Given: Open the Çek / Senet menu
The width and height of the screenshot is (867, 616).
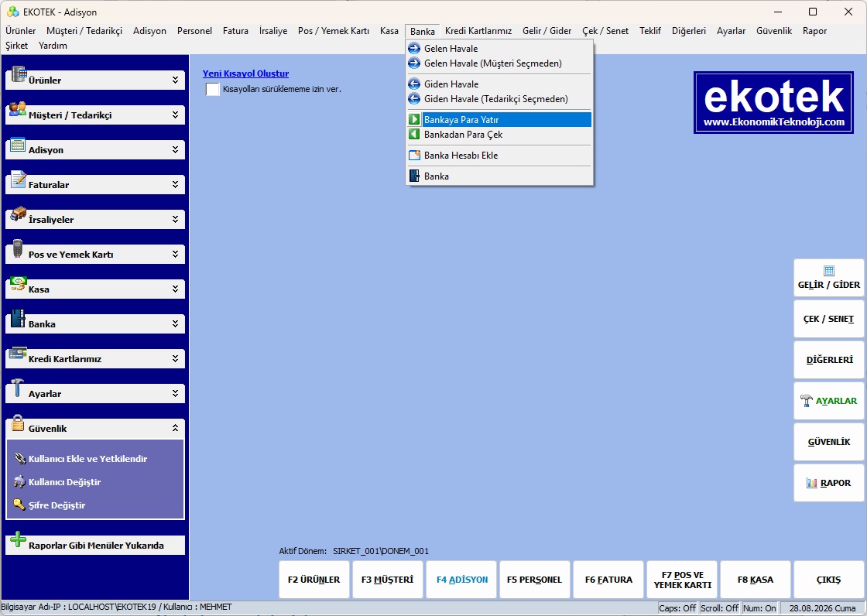Looking at the screenshot, I should [605, 31].
